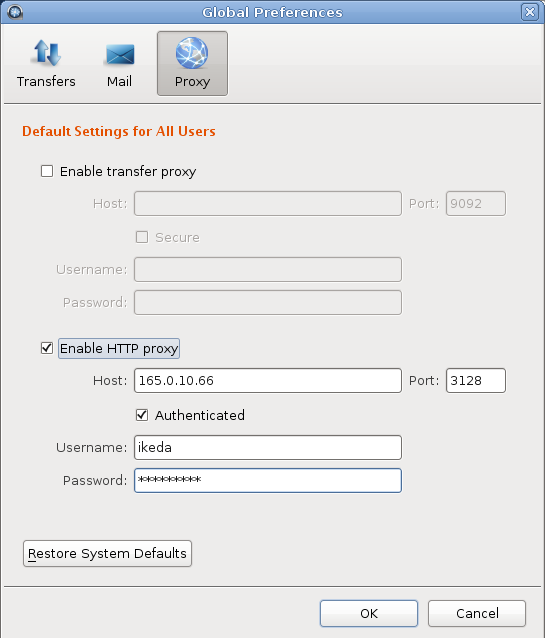Focus the HTTP proxy Host field
Screen dimensions: 545x638
(268, 380)
